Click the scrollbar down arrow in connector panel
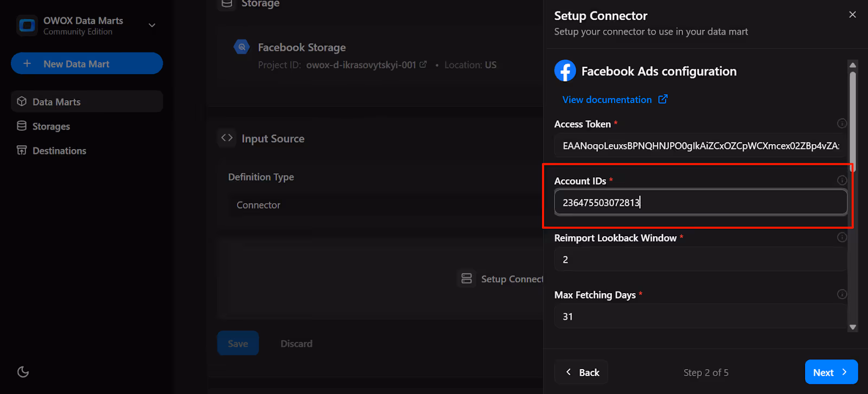The height and width of the screenshot is (394, 868). (853, 327)
